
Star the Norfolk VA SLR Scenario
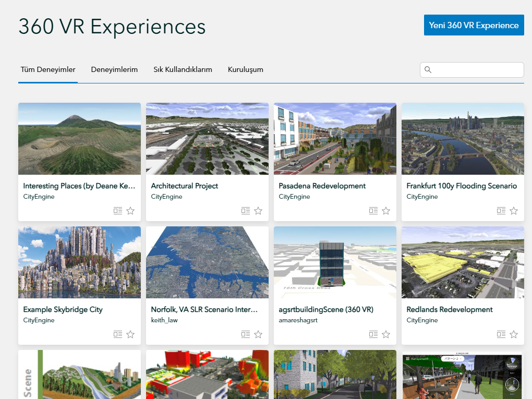(258, 334)
